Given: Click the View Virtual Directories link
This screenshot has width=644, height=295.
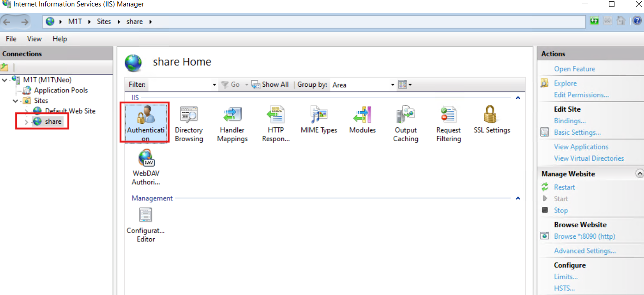Looking at the screenshot, I should click(x=589, y=158).
